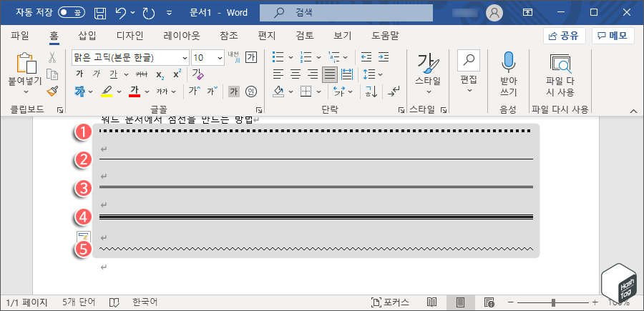Expand the paste 붙여넣기 options arrow
Image resolution: width=644 pixels, height=311 pixels.
[26, 92]
